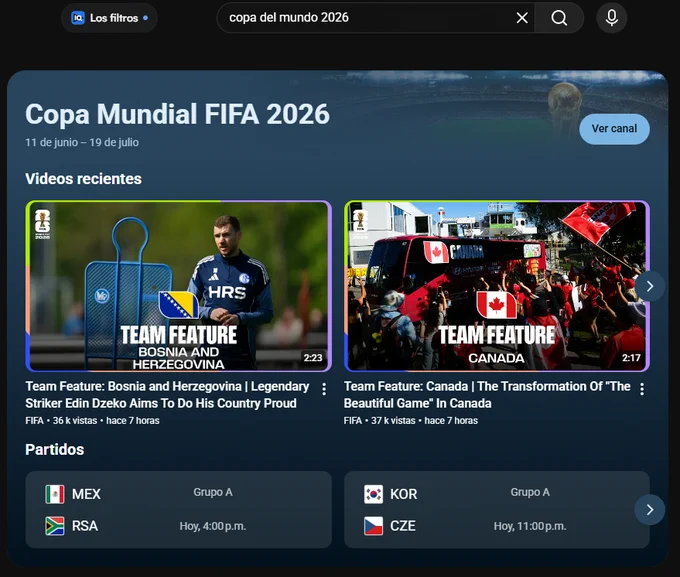
Task: Open the MEX vs RSA match card
Action: coord(179,509)
